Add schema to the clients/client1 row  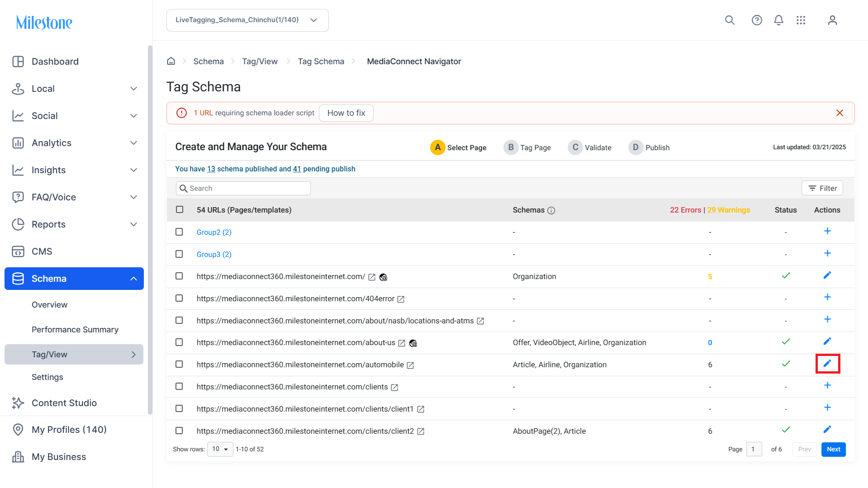point(827,407)
